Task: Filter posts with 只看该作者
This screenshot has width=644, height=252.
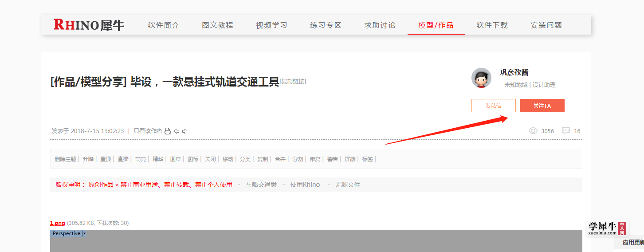Action: 148,131
